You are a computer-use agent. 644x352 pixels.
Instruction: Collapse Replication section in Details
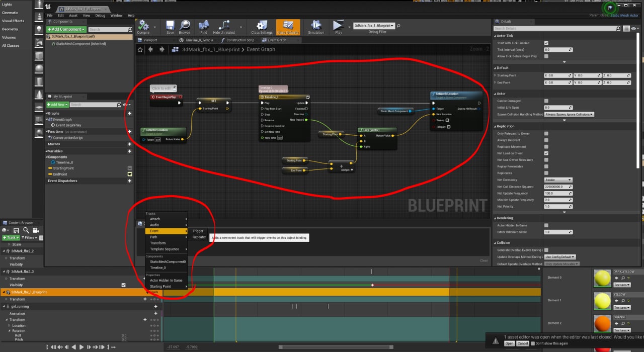pyautogui.click(x=496, y=126)
